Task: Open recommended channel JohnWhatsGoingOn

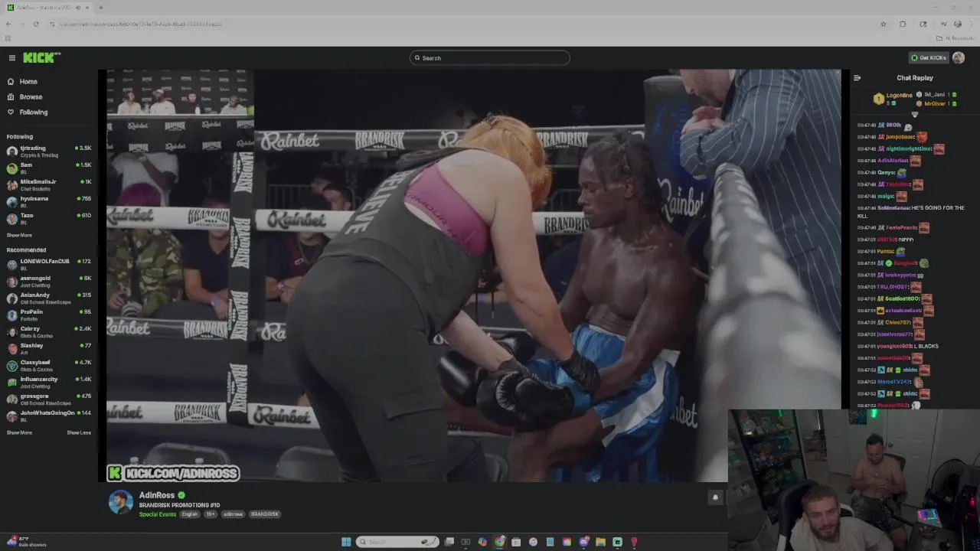Action: 48,416
